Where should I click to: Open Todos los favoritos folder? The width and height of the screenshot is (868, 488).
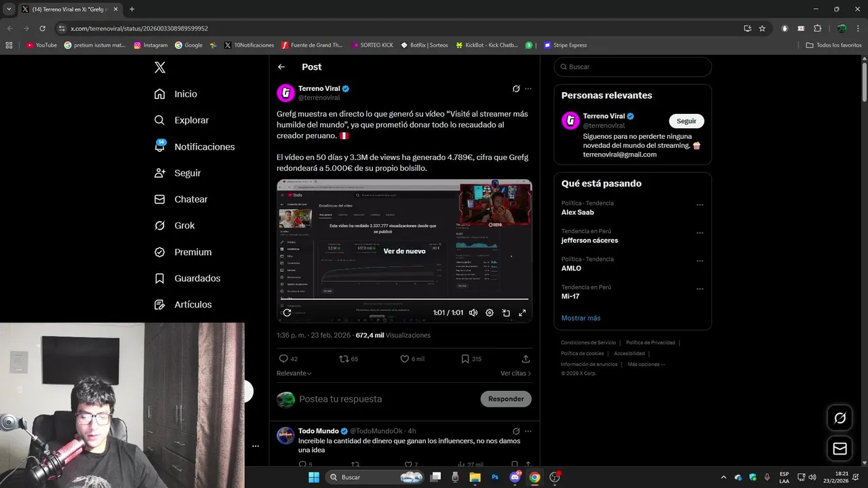click(833, 45)
